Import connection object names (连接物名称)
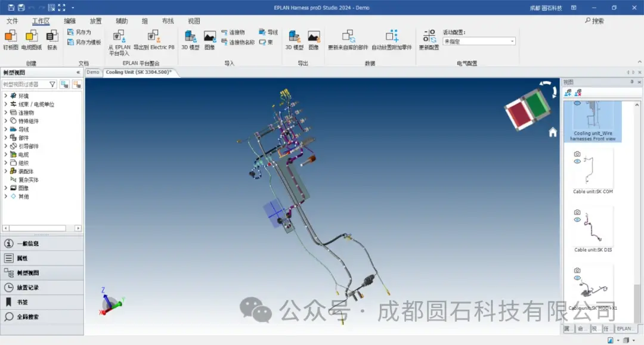 (x=238, y=42)
